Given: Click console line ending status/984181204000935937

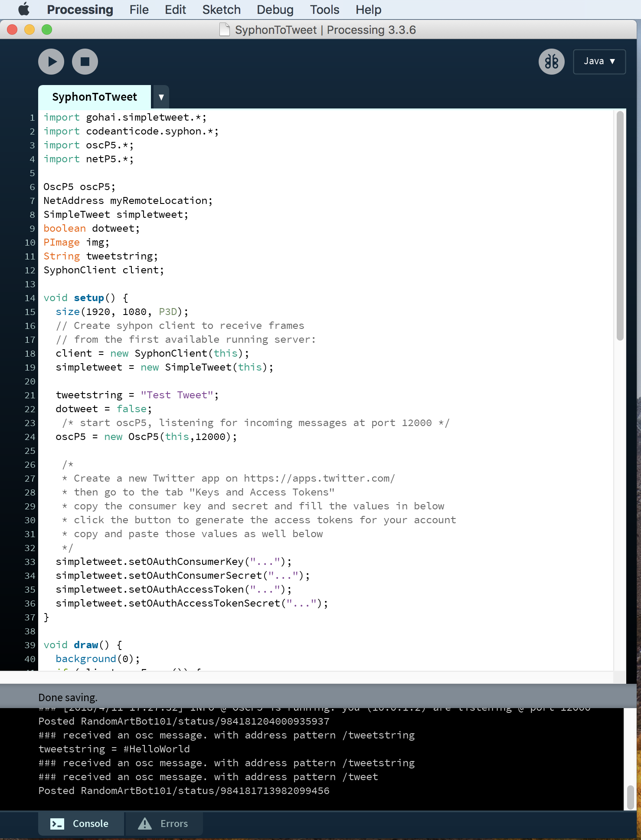Looking at the screenshot, I should coord(184,721).
